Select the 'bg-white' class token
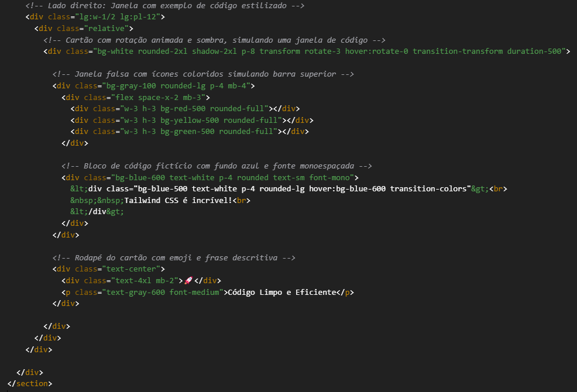 (x=115, y=51)
